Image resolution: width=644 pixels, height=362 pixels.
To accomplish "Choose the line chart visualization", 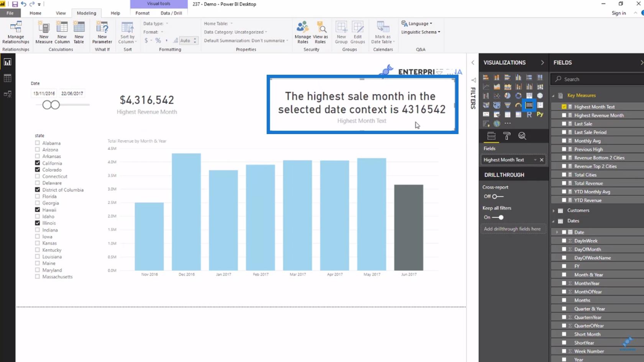I will click(486, 87).
